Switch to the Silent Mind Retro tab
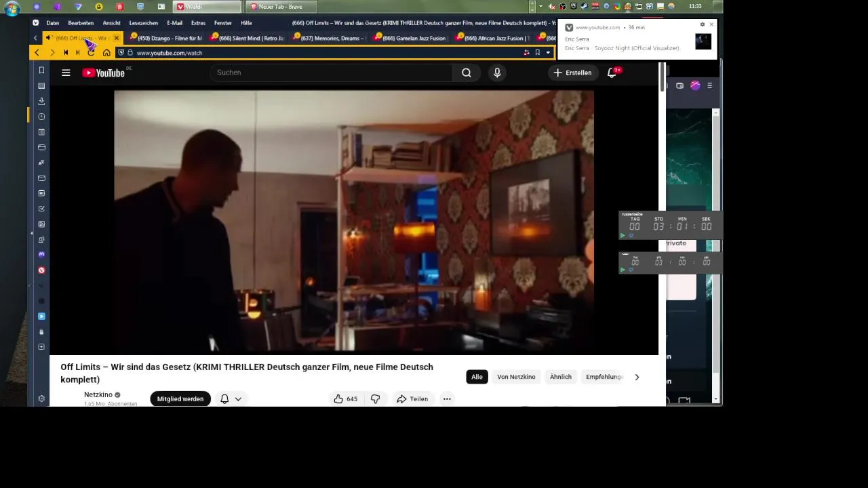 [247, 38]
